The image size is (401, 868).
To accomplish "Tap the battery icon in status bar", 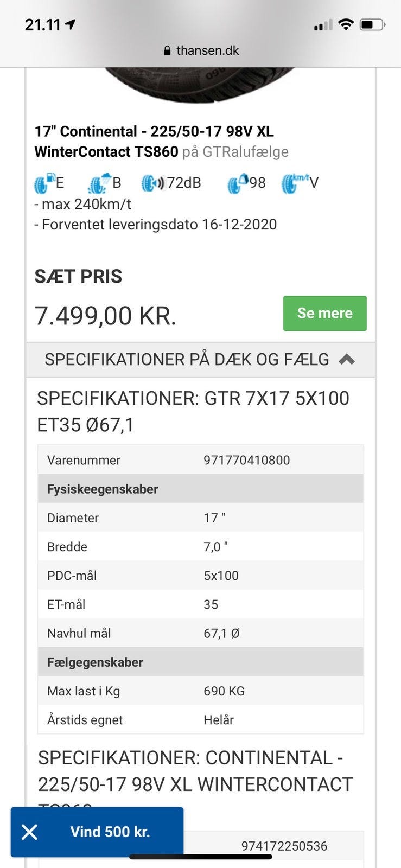I will pos(372,25).
